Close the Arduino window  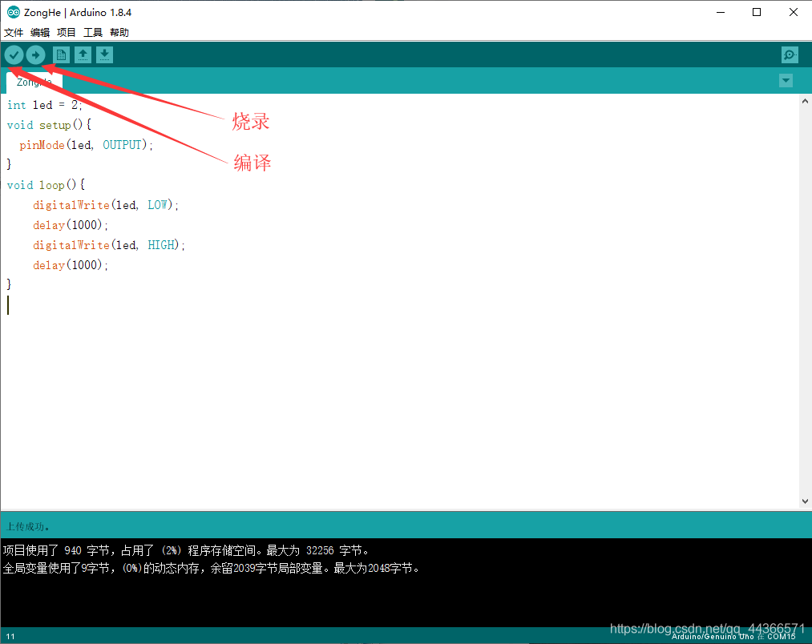[x=793, y=13]
